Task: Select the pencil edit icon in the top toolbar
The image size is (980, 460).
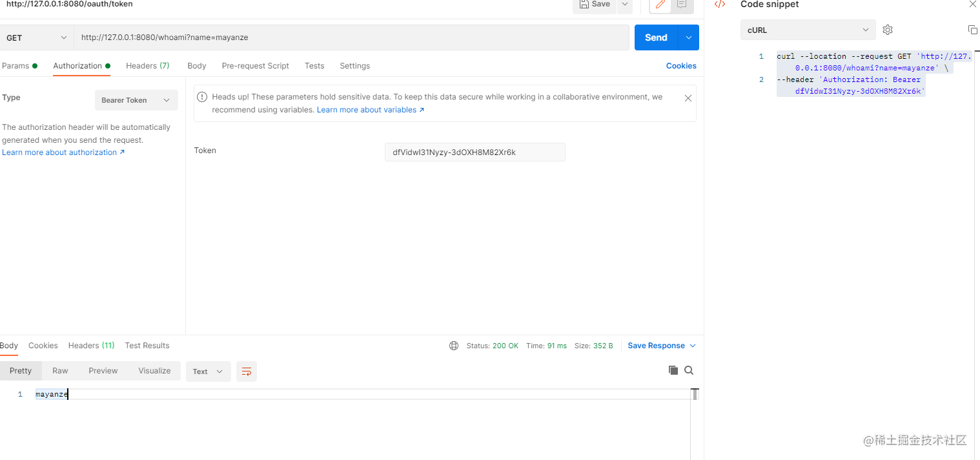Action: coord(660,5)
